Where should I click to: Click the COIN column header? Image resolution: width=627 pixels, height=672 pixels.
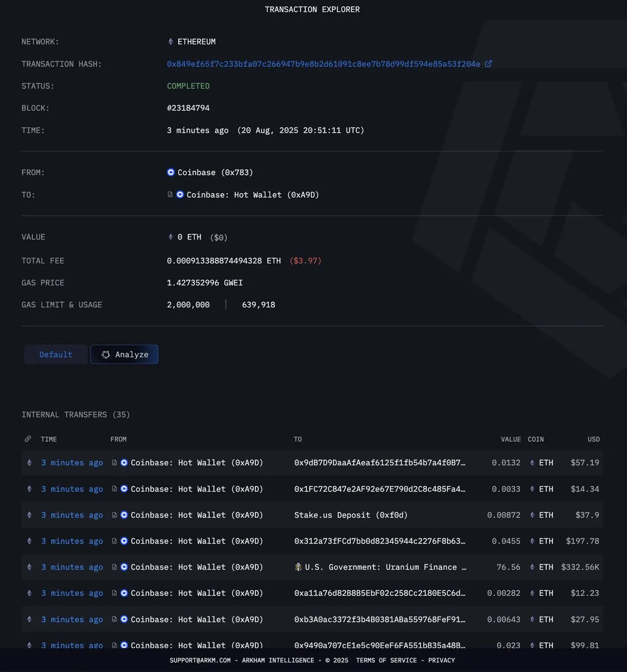pos(536,439)
